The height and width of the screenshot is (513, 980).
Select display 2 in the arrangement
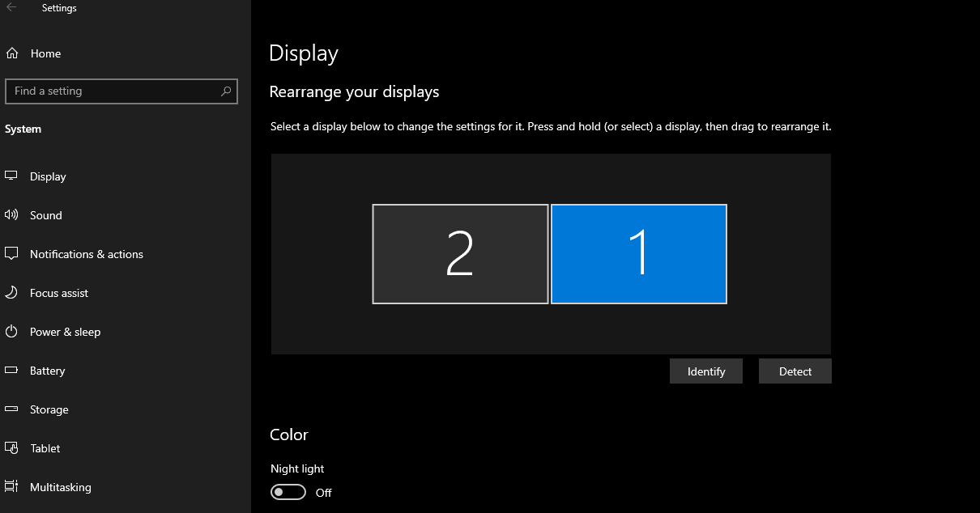tap(460, 254)
